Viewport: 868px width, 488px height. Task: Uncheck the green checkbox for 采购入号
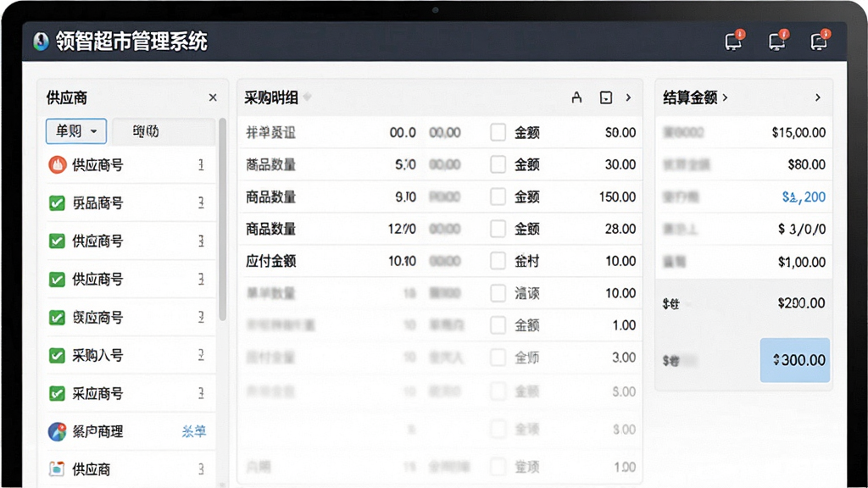tap(57, 355)
